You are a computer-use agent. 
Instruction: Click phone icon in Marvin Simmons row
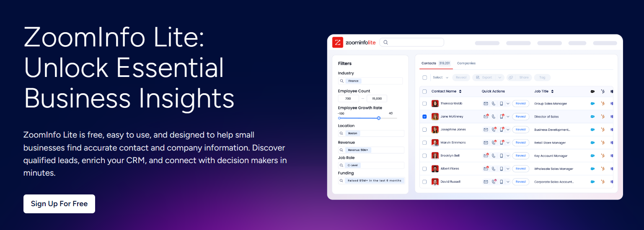pyautogui.click(x=494, y=143)
